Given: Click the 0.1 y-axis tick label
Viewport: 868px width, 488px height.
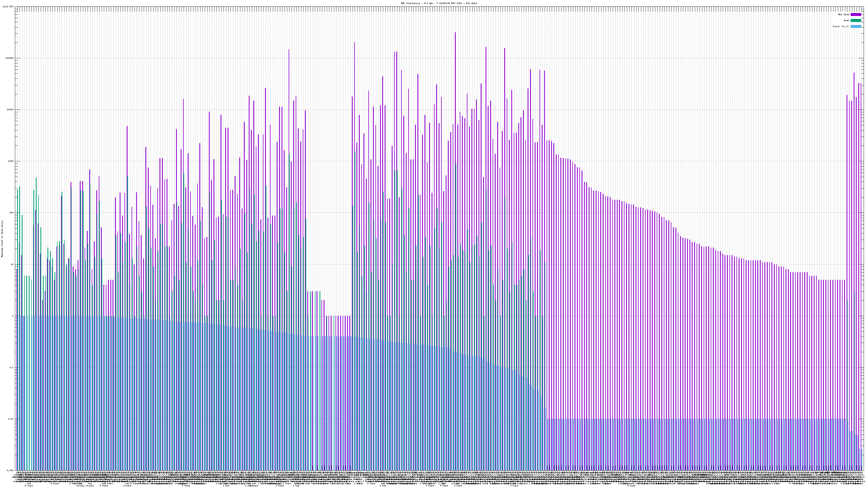Looking at the screenshot, I should click(12, 367).
